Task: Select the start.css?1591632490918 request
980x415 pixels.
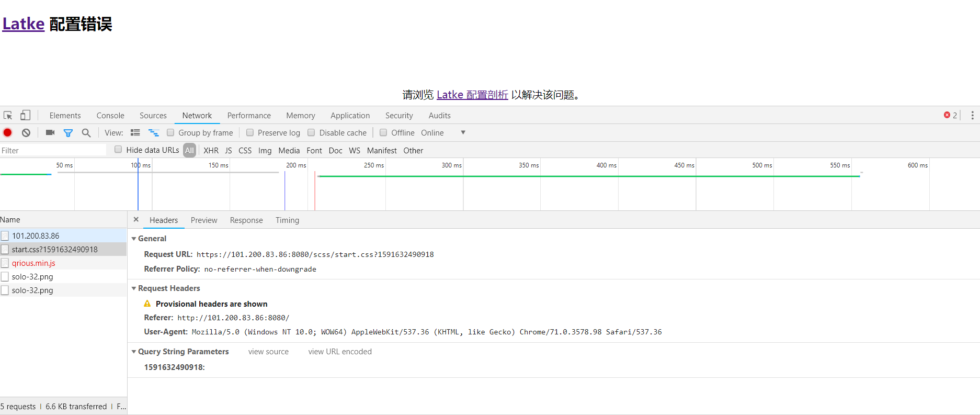Action: (x=63, y=249)
